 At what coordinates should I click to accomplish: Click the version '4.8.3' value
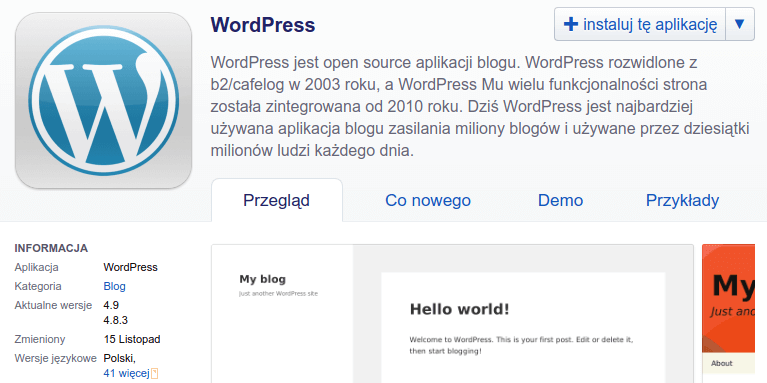pyautogui.click(x=115, y=320)
